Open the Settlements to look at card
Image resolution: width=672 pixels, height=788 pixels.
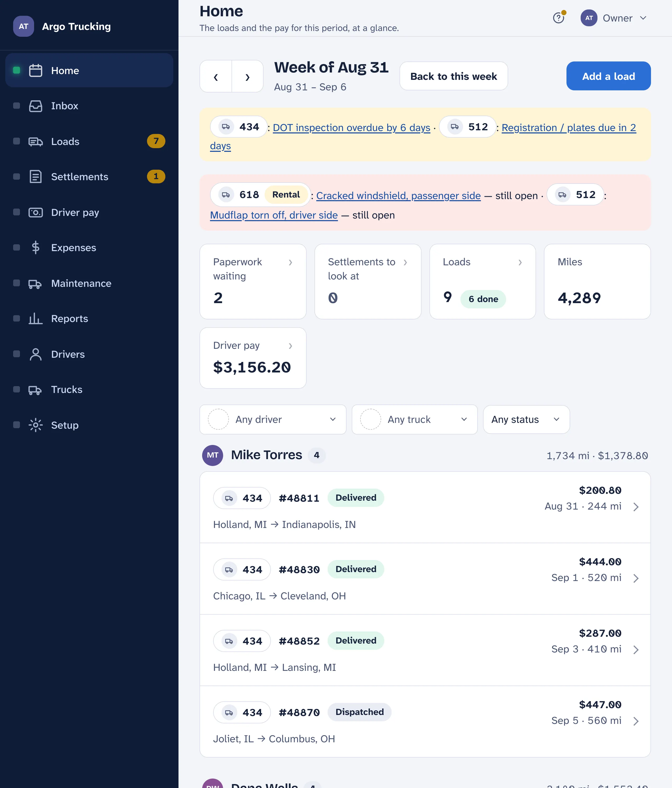pyautogui.click(x=367, y=281)
